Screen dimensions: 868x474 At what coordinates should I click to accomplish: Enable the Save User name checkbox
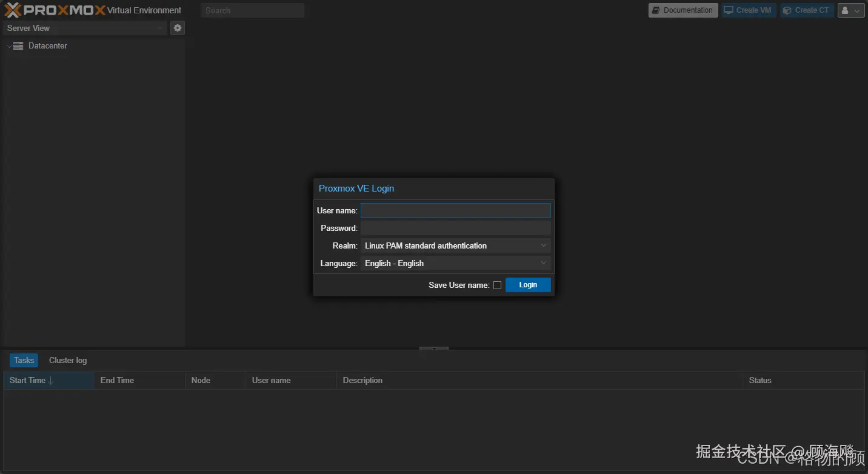click(x=497, y=285)
